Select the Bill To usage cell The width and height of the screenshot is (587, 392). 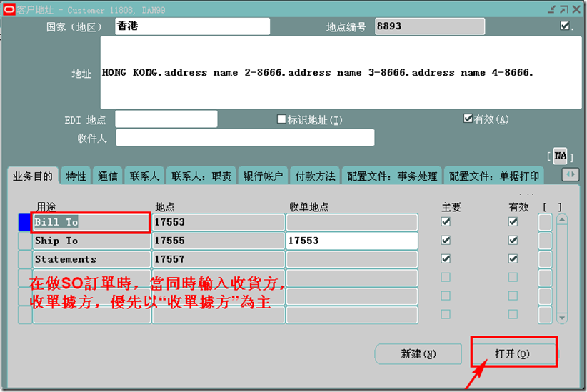tap(91, 222)
